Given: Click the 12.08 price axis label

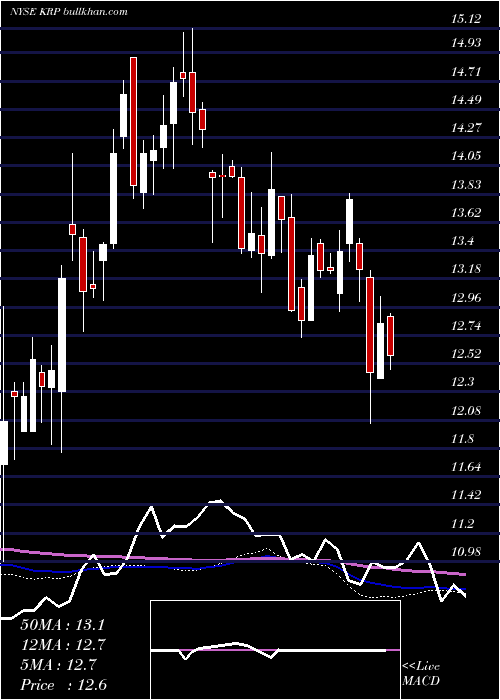Looking at the screenshot, I should coord(467,411).
